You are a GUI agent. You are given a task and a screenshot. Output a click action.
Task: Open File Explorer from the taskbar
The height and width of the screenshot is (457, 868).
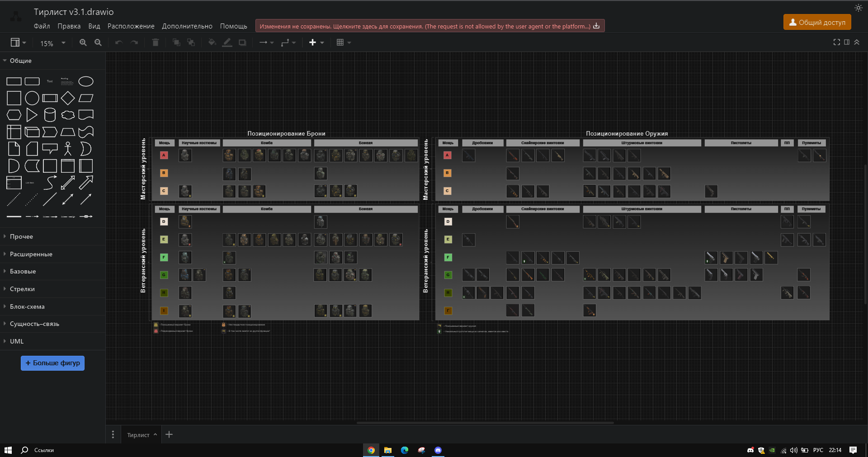coord(388,450)
